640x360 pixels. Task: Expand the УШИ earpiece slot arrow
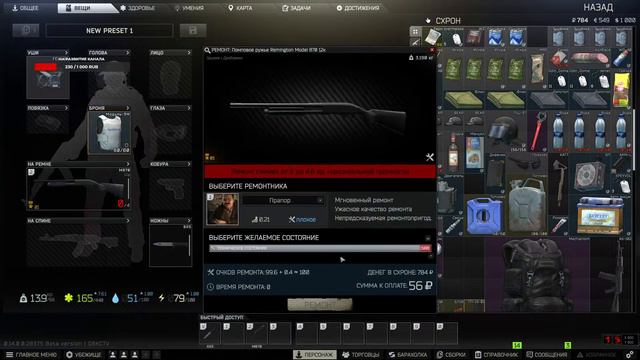pyautogui.click(x=66, y=53)
